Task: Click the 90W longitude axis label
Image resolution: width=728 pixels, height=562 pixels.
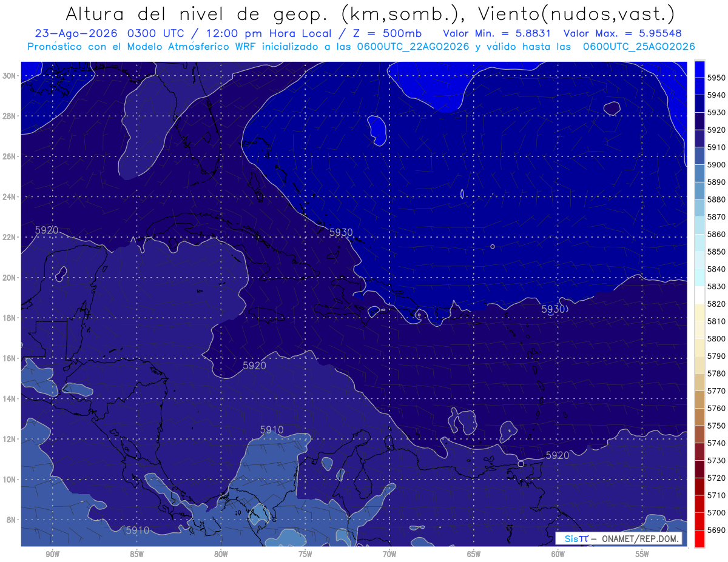Action: (52, 555)
